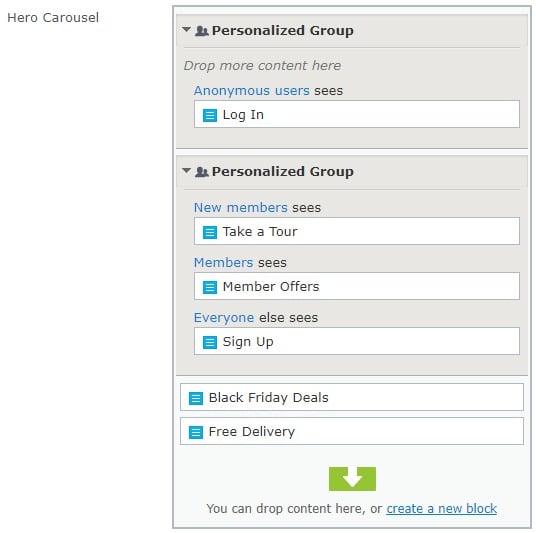Screen dimensions: 536x533
Task: Open the Anonymous users visitor group link
Action: [x=252, y=91]
